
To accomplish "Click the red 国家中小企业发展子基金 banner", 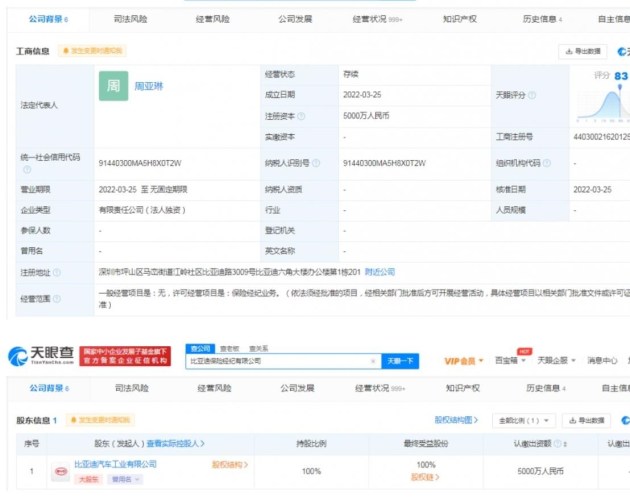I will click(125, 356).
